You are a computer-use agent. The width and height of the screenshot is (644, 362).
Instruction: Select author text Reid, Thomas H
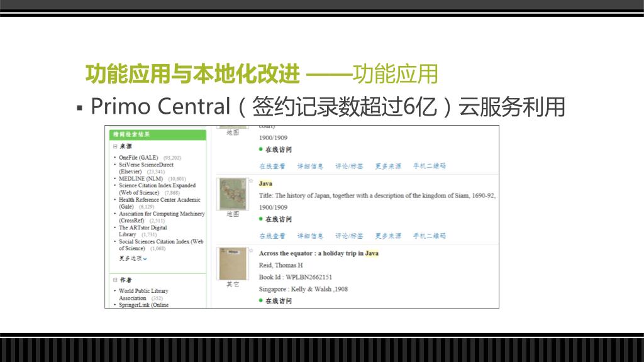pyautogui.click(x=280, y=265)
